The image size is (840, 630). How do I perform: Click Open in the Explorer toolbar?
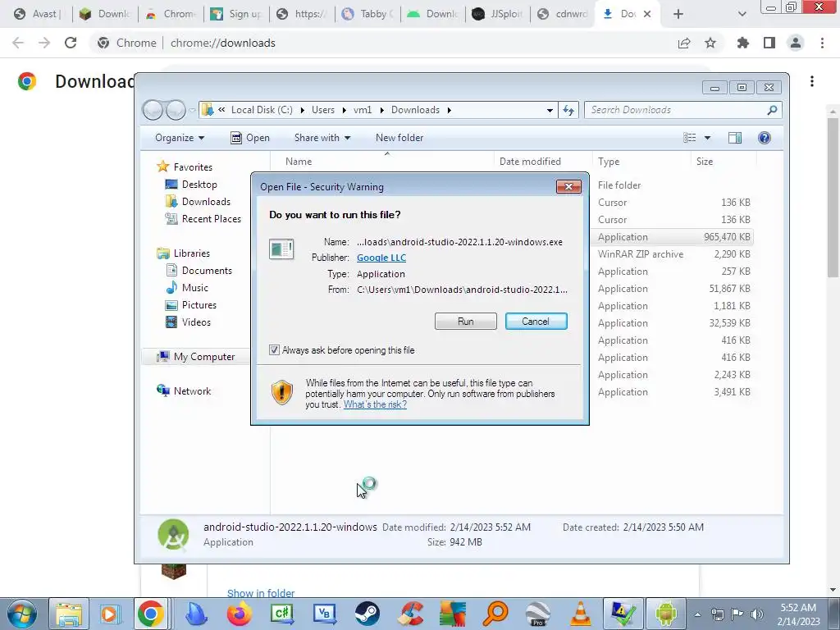[249, 138]
